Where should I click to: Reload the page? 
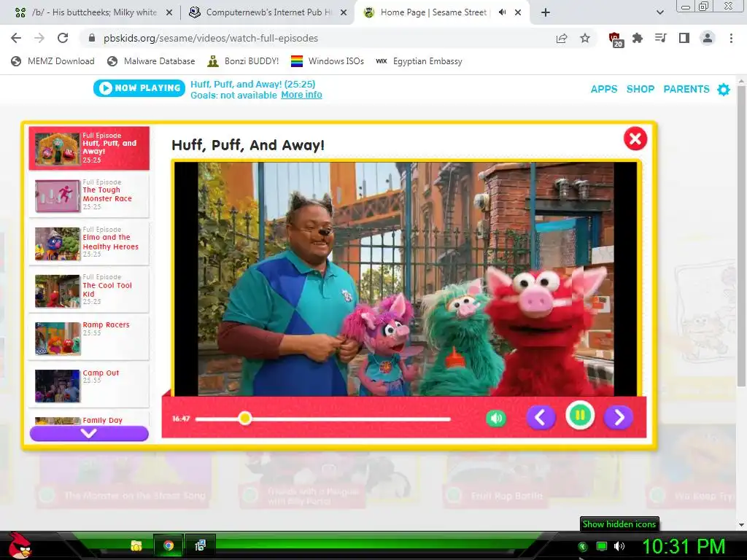pos(63,38)
